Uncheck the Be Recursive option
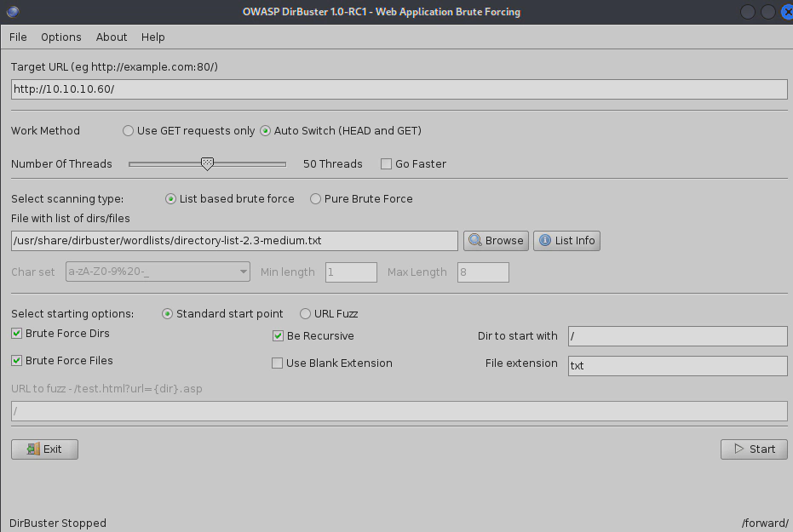The image size is (793, 532). tap(278, 336)
